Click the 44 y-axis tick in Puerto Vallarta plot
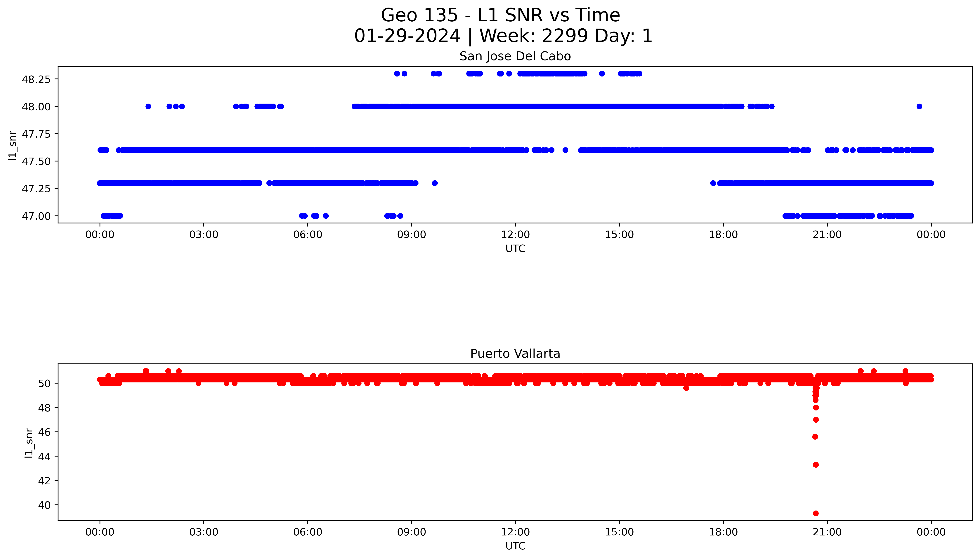The width and height of the screenshot is (980, 559). click(45, 457)
